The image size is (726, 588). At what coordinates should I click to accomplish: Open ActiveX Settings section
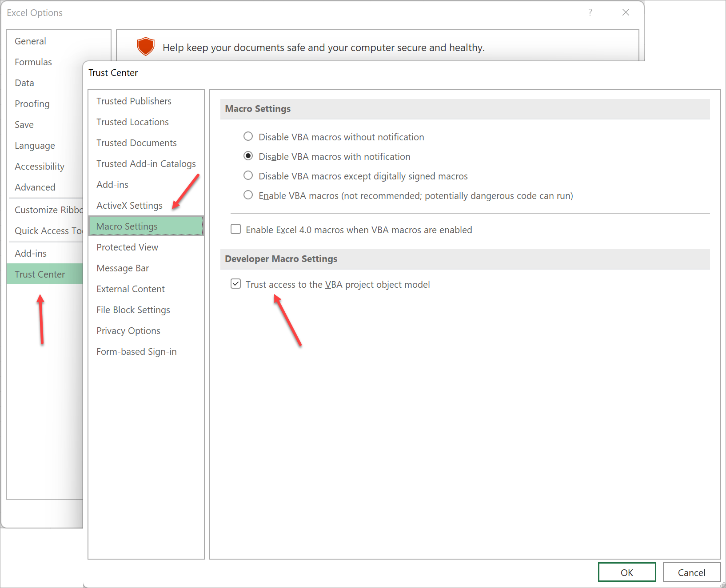click(x=146, y=206)
